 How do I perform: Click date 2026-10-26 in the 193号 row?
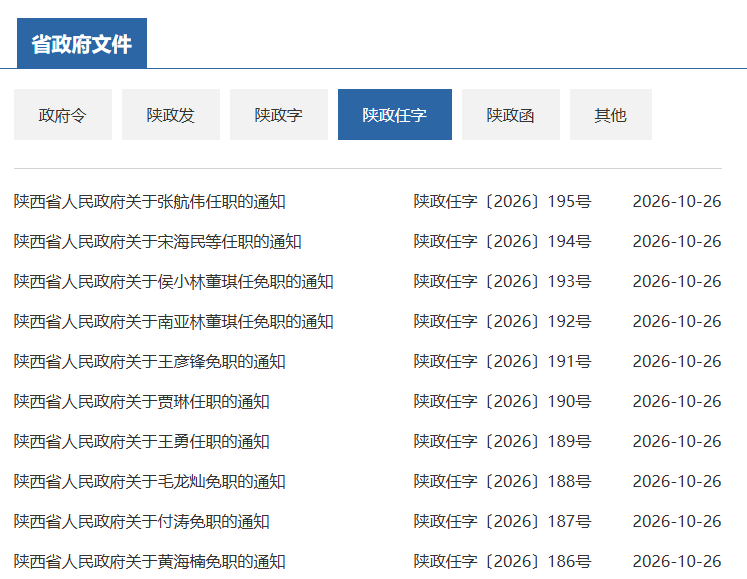(677, 282)
